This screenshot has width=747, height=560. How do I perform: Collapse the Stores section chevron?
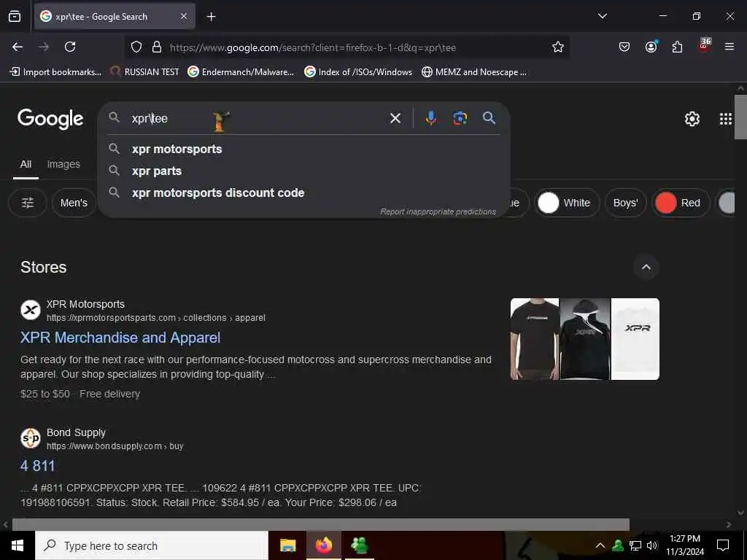646,267
